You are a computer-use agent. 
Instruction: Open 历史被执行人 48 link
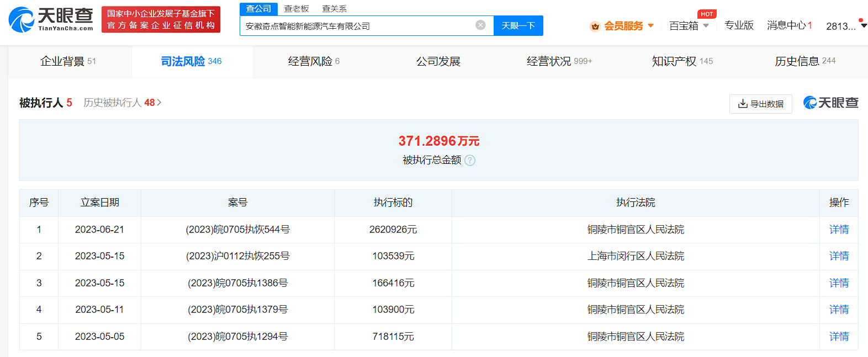pyautogui.click(x=122, y=103)
